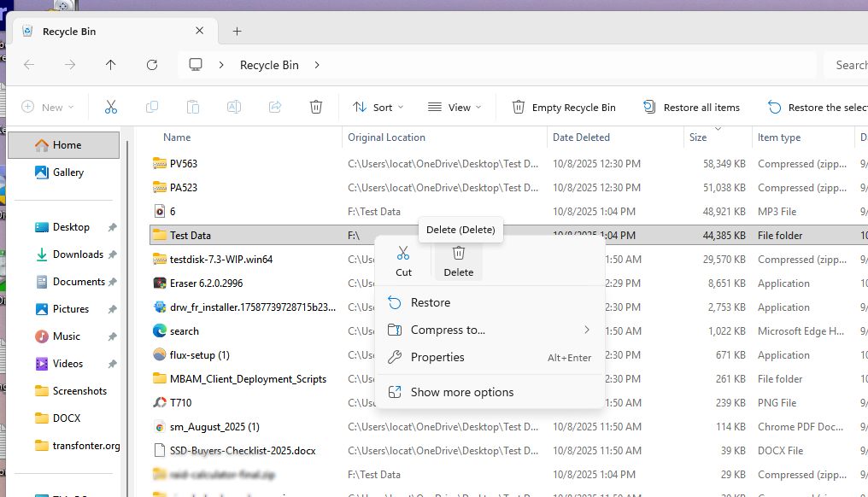Click Empty Recycle Bin button
The width and height of the screenshot is (868, 497).
(x=564, y=107)
